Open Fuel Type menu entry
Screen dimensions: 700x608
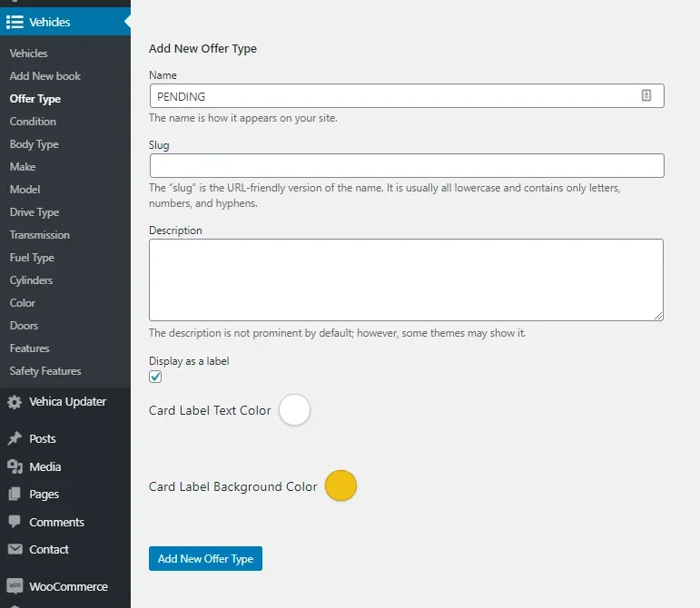(x=32, y=258)
